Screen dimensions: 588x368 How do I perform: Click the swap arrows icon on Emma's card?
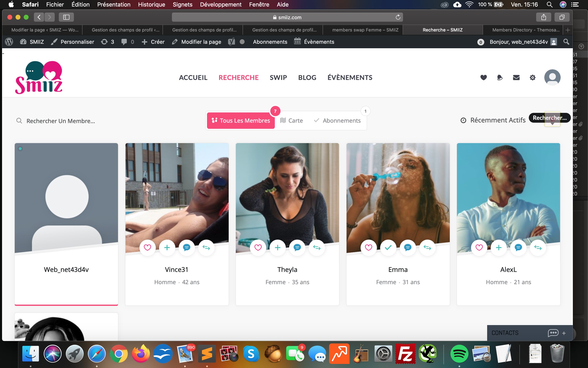[427, 248]
